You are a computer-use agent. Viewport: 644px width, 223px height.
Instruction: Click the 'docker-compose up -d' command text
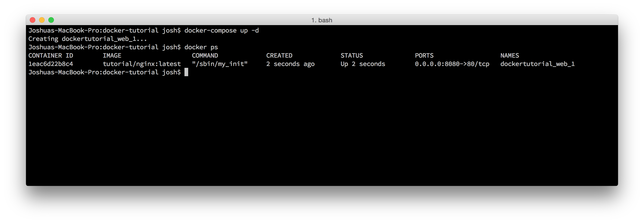(221, 30)
